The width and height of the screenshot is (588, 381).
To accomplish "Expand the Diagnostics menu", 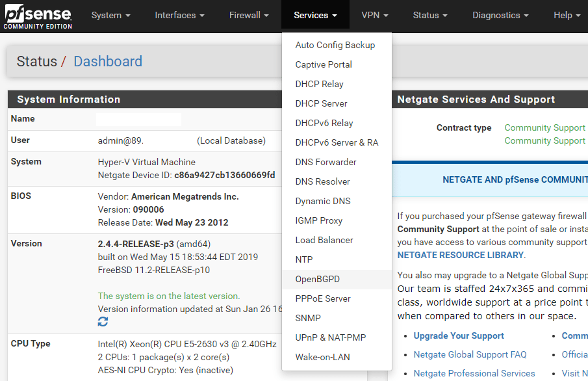I will pos(500,16).
